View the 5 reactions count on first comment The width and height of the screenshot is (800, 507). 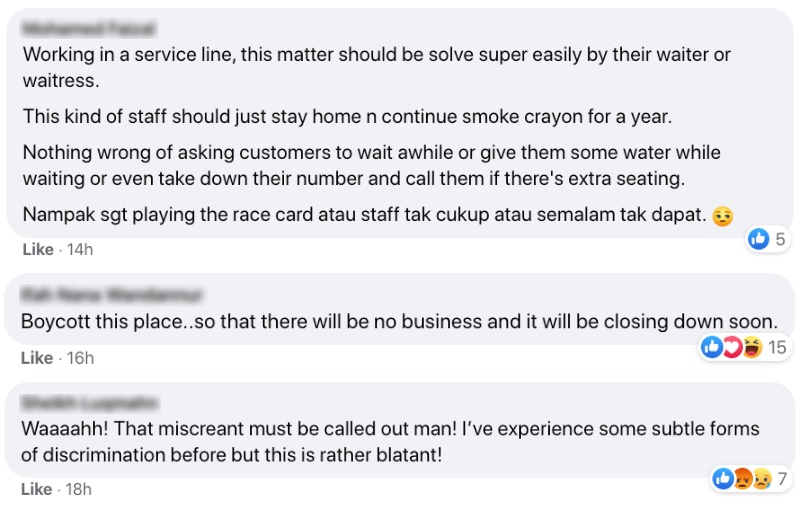click(780, 239)
